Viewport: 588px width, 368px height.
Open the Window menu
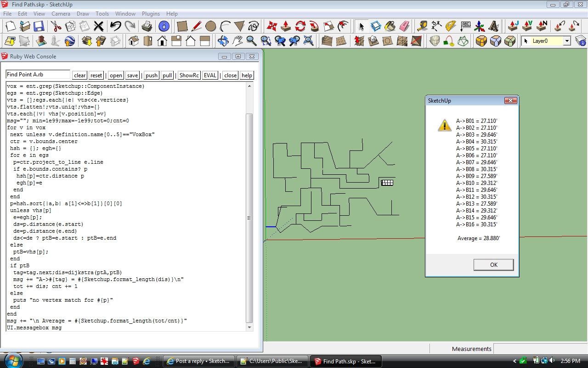[125, 14]
